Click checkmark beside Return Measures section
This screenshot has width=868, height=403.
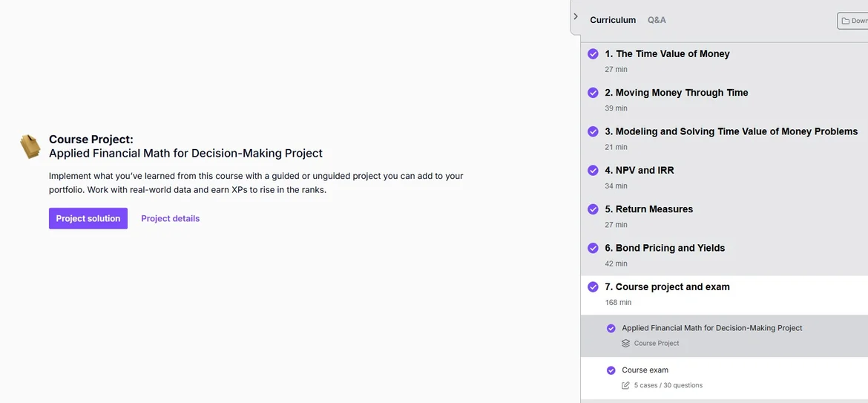(x=593, y=209)
